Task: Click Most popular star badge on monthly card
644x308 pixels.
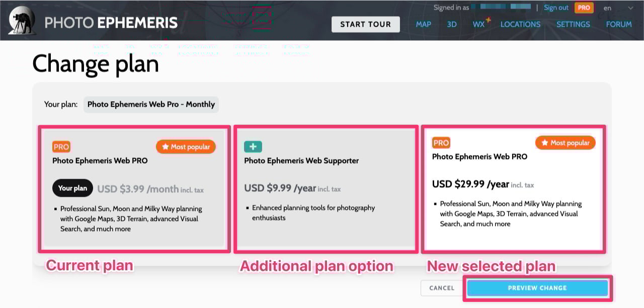Action: coord(186,147)
